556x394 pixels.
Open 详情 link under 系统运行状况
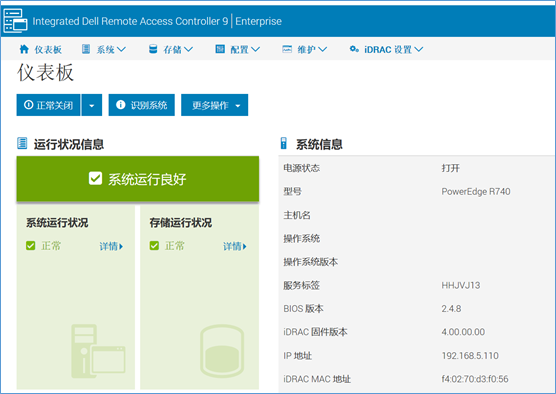[x=111, y=246]
